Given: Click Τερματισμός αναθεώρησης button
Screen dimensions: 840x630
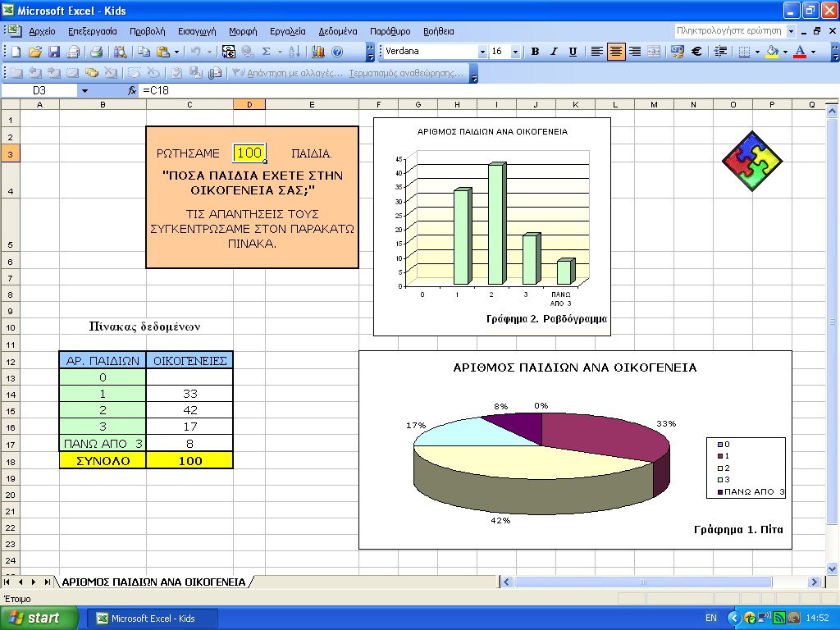Looking at the screenshot, I should click(406, 73).
